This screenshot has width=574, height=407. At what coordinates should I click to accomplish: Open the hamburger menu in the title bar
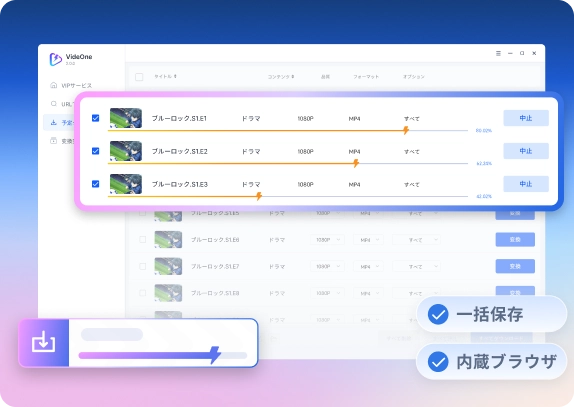tap(498, 53)
